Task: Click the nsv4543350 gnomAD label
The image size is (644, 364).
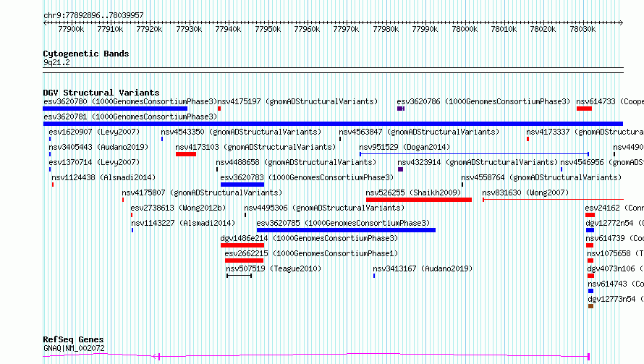Action: point(241,132)
